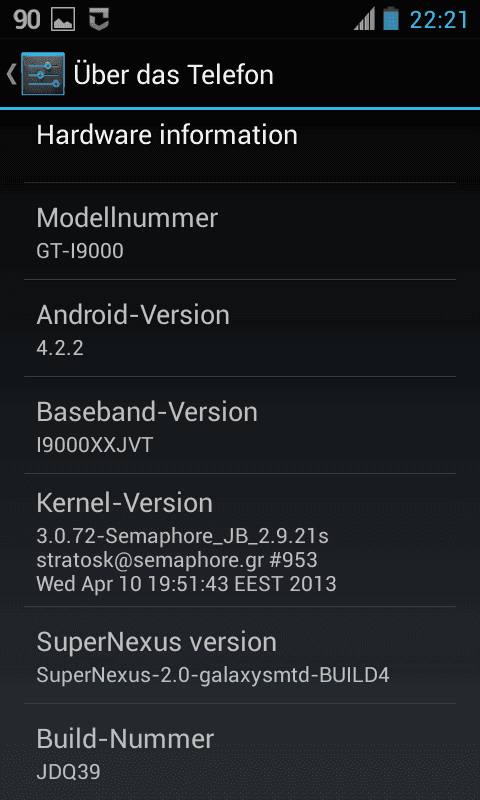Select the Baseband-Version item
Viewport: 480px width, 800px height.
(x=240, y=425)
